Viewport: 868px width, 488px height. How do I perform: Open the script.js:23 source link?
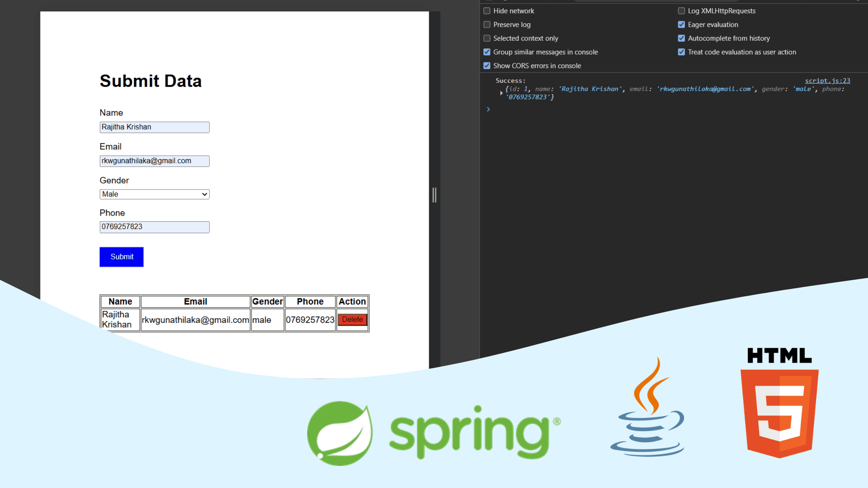tap(828, 81)
